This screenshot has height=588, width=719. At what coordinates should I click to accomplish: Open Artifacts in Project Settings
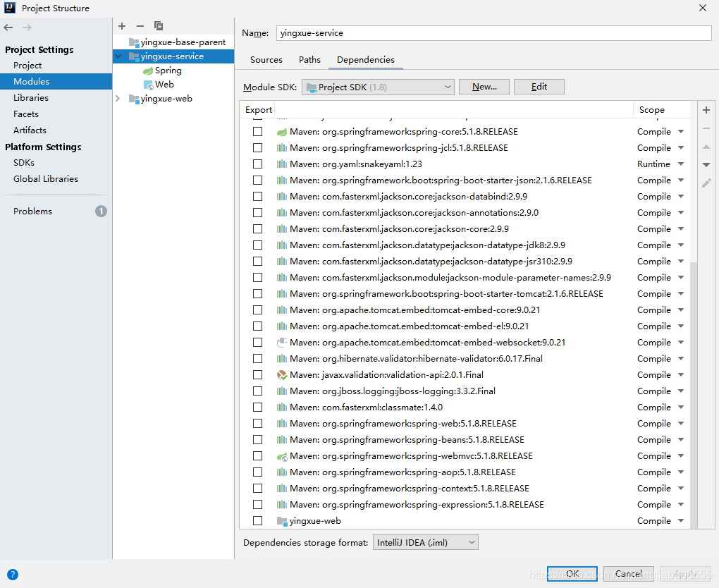(x=30, y=130)
